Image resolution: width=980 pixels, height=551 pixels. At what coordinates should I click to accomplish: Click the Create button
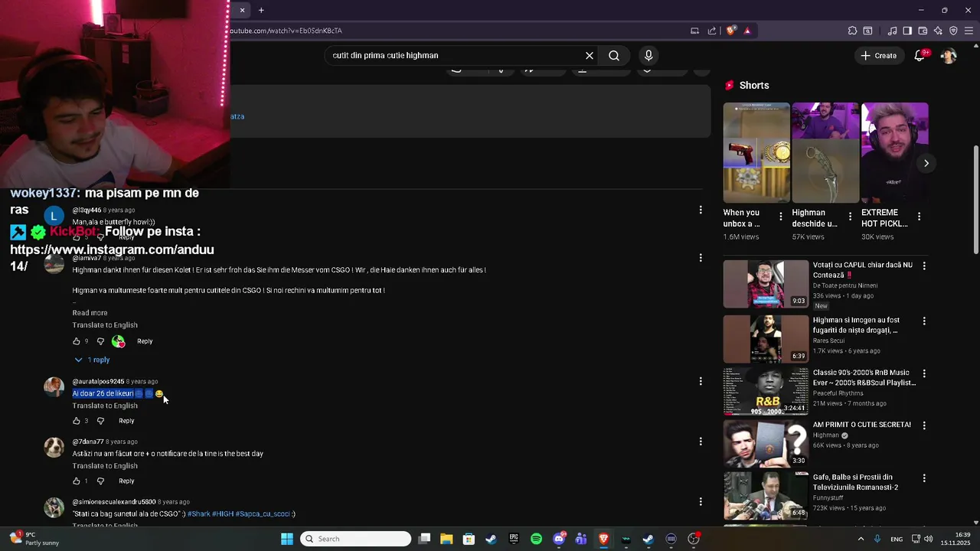point(878,55)
